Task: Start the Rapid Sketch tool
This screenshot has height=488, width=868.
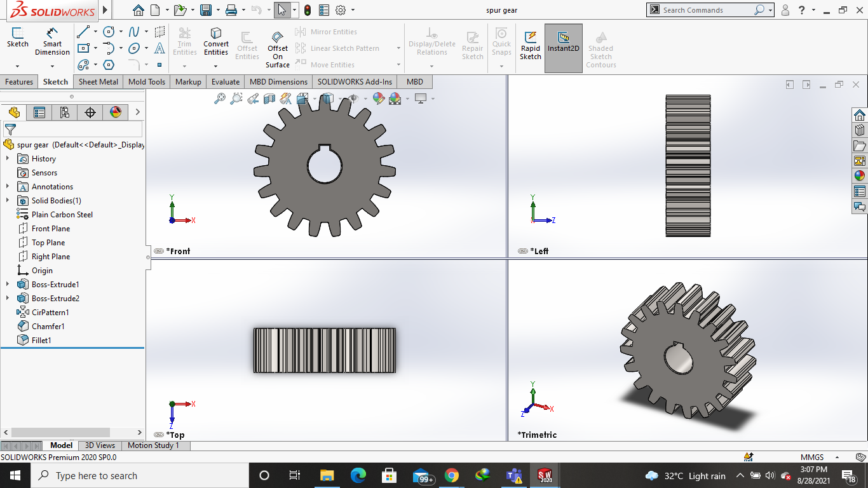Action: click(531, 44)
